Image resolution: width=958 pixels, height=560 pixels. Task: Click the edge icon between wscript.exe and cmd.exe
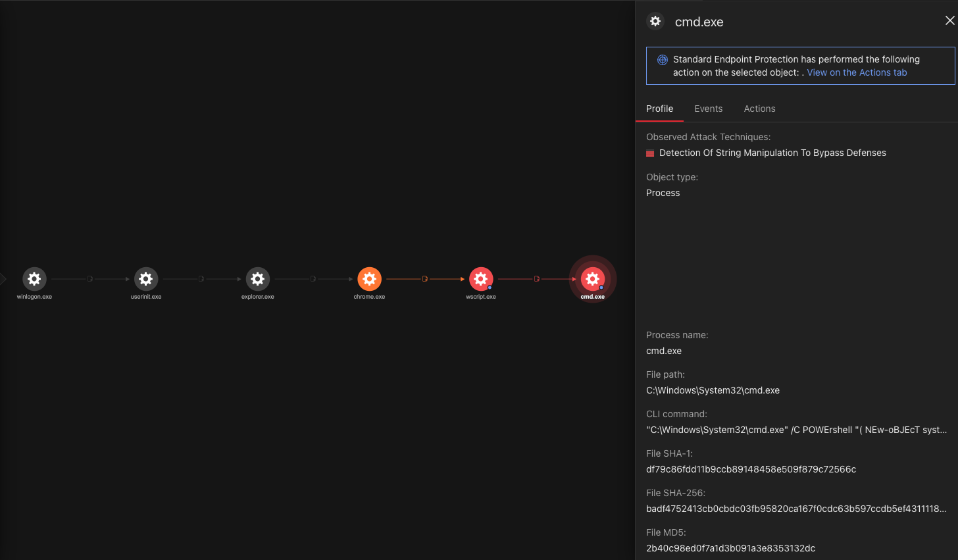click(537, 279)
